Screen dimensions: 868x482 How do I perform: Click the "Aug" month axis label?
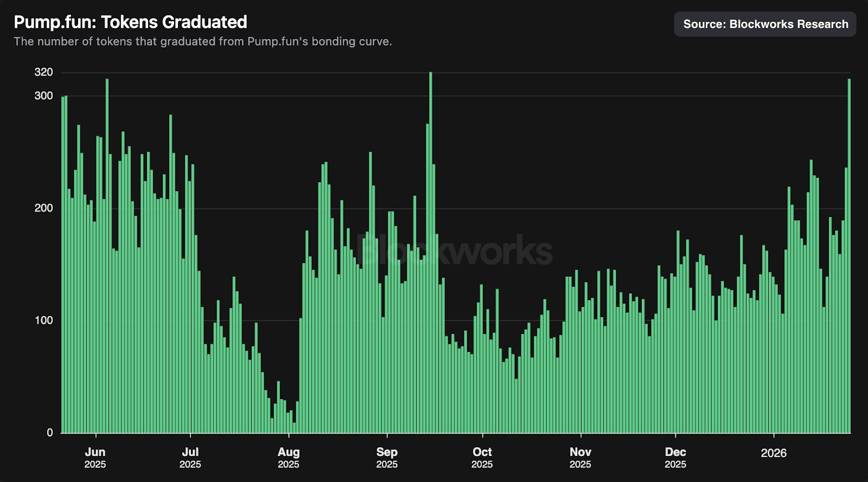pos(289,452)
